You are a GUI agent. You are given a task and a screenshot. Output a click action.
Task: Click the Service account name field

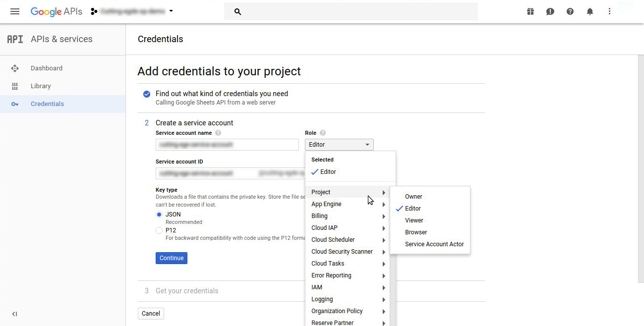point(227,145)
